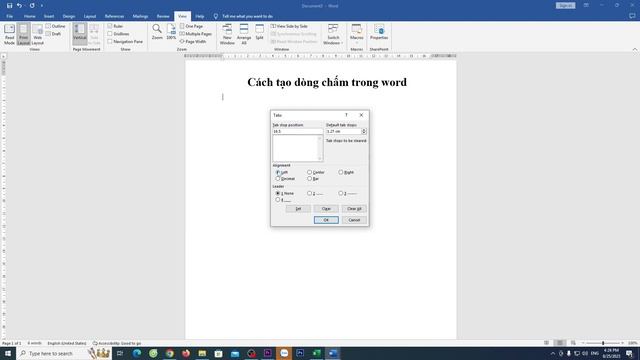Image resolution: width=640 pixels, height=360 pixels.
Task: Open the References tab
Action: click(114, 16)
